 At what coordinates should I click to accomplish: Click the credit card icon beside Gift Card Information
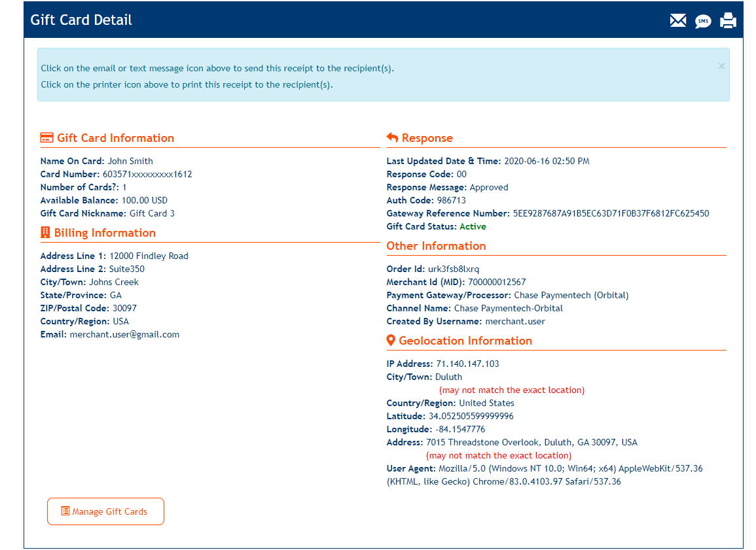[47, 138]
